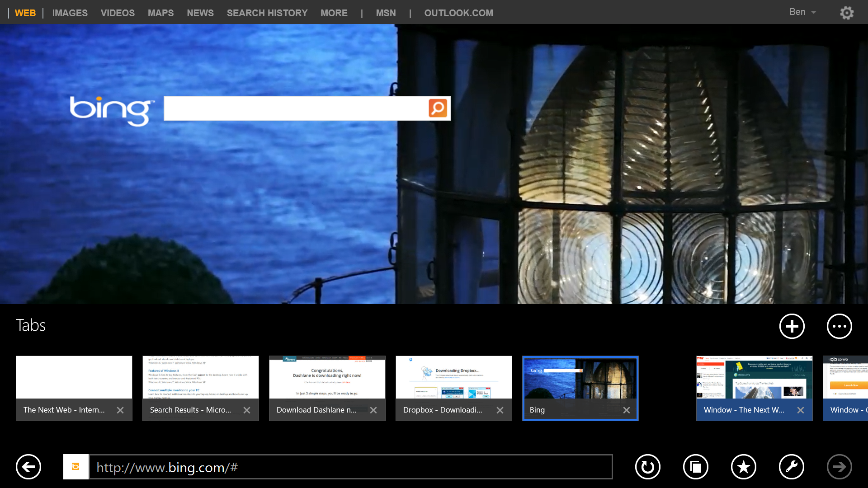The width and height of the screenshot is (868, 488).
Task: Follow the MSN link
Action: pyautogui.click(x=386, y=13)
